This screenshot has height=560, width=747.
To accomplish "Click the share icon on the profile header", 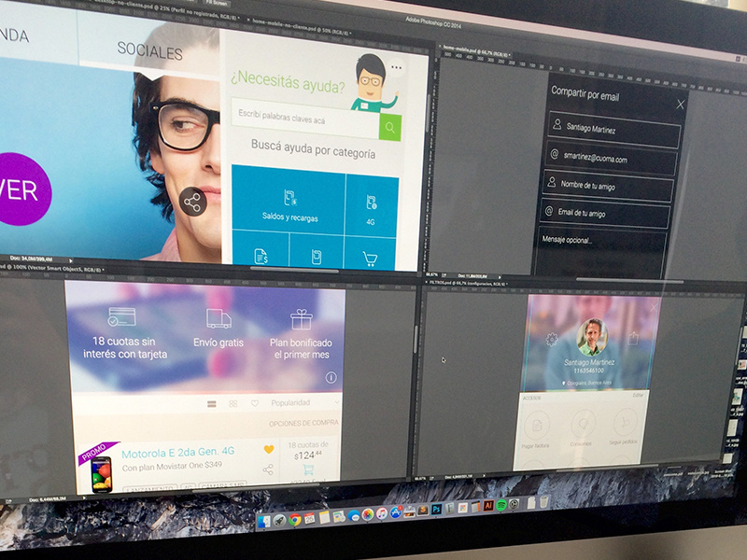I will (x=633, y=339).
